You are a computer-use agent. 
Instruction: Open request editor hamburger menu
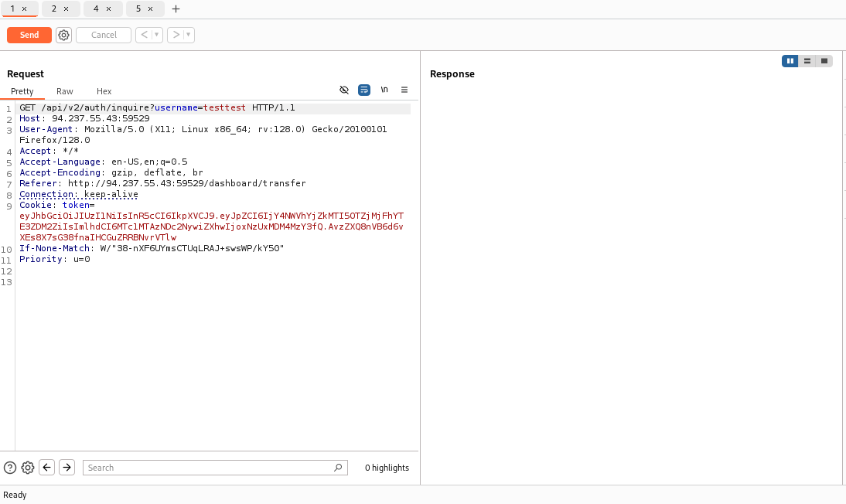click(404, 90)
